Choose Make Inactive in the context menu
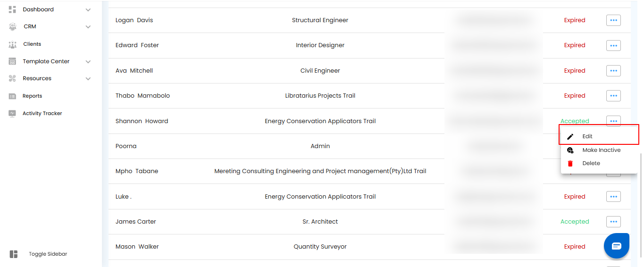This screenshot has height=267, width=644. pos(601,150)
